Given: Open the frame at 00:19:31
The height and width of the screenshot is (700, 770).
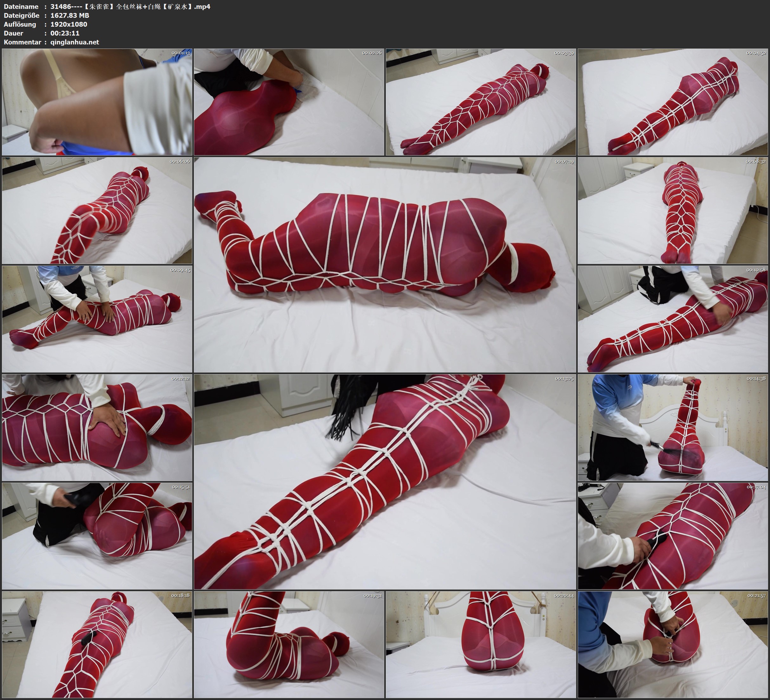Looking at the screenshot, I should coord(289,644).
